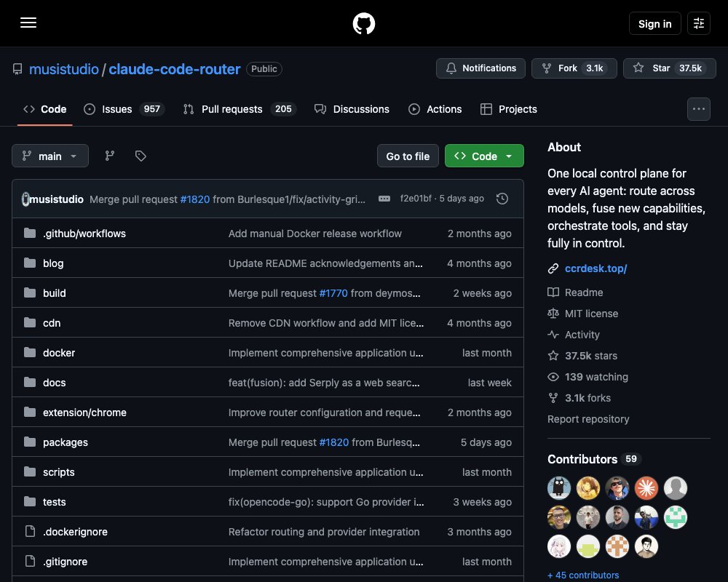728x582 pixels.
Task: View tags using the tag icon
Action: pyautogui.click(x=141, y=156)
